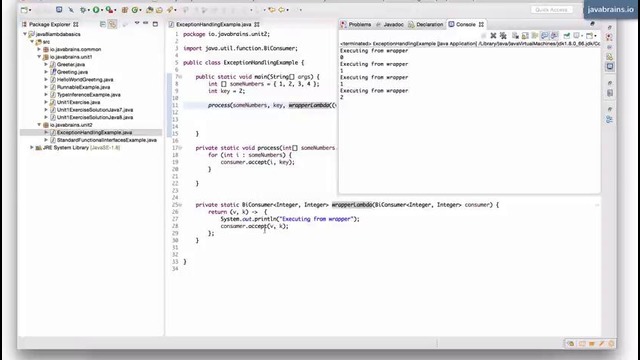640x360 pixels.
Task: Click the Pin Console icon
Action: point(567,36)
